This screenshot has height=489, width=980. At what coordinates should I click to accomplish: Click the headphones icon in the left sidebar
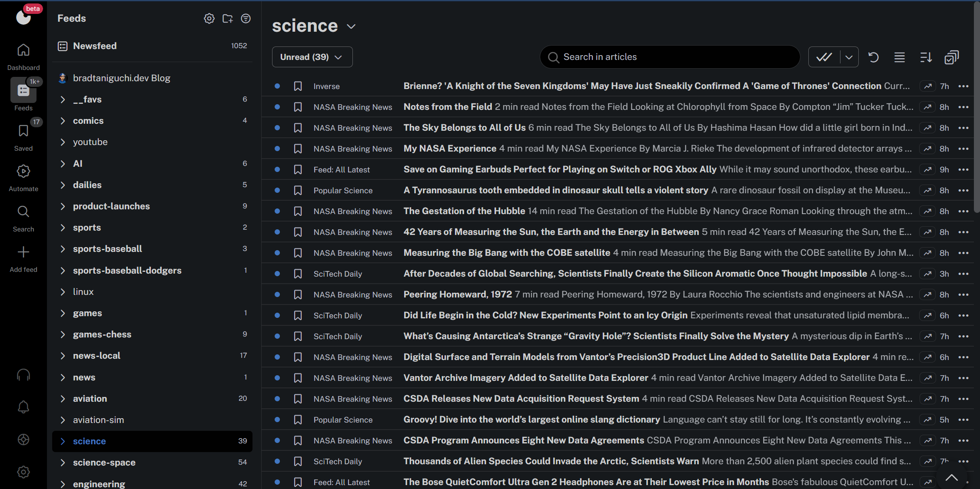[x=23, y=375]
